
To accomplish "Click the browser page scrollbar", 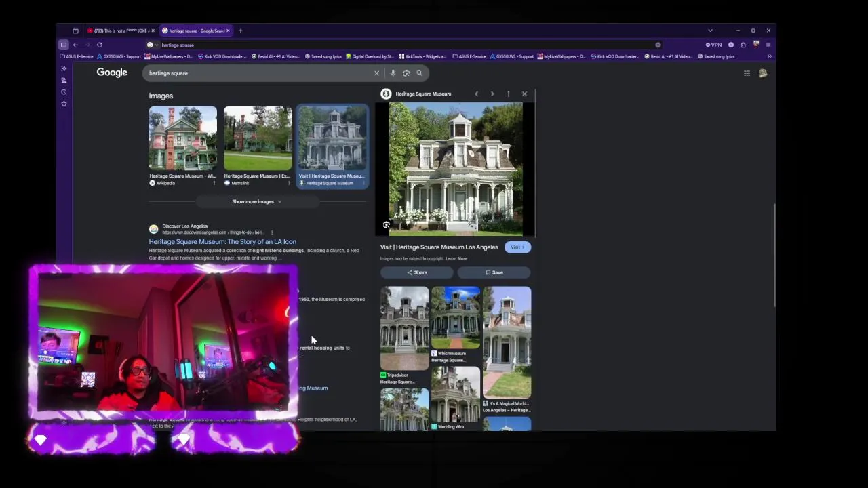I will click(x=774, y=256).
